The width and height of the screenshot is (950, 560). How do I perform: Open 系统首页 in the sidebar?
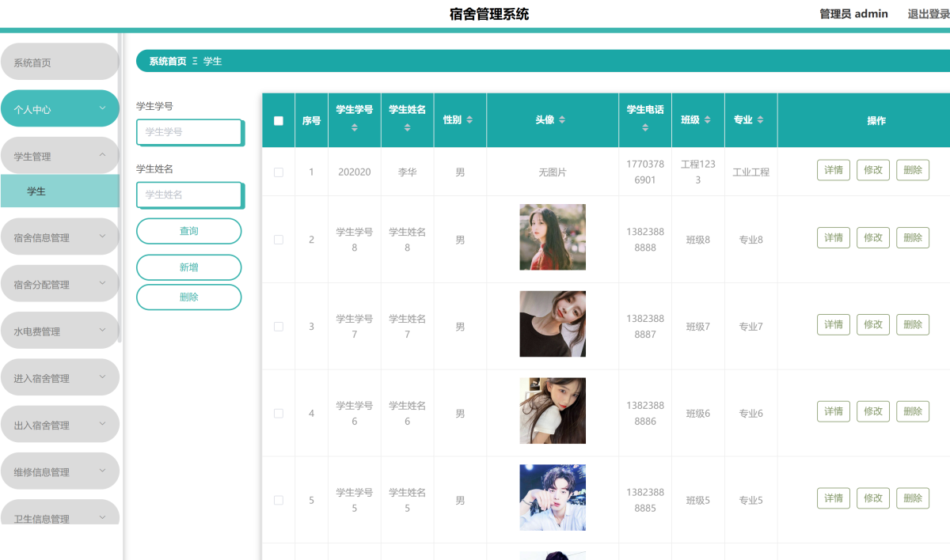click(59, 62)
